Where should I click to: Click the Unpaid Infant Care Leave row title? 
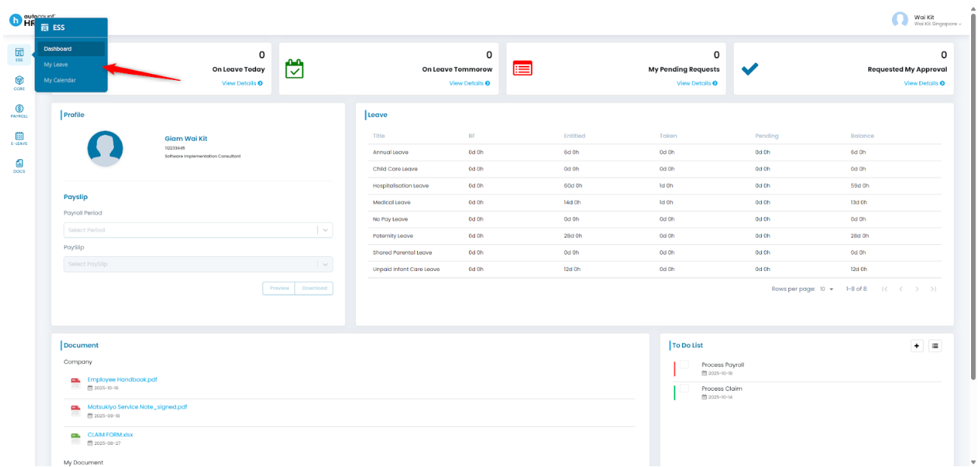[x=406, y=269]
